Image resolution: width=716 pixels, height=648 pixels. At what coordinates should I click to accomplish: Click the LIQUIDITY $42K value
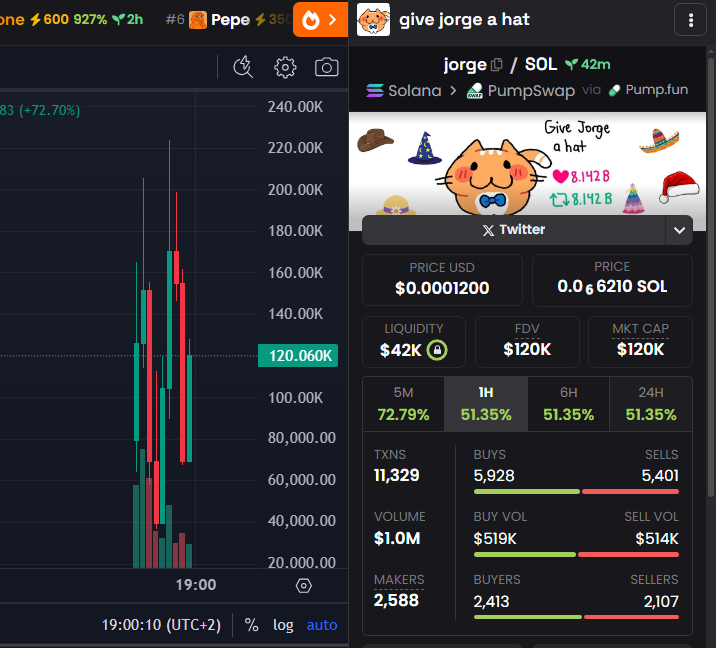coord(400,350)
